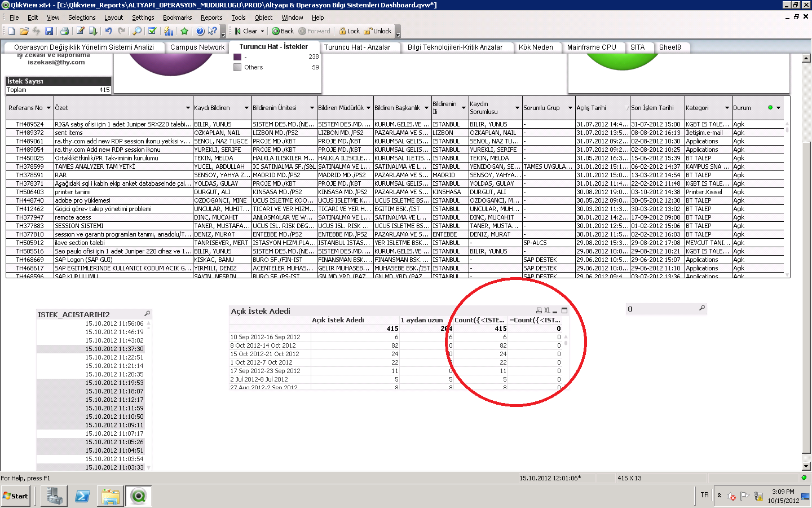The width and height of the screenshot is (812, 508).
Task: Add a bookmark with the green star icon
Action: coord(184,31)
